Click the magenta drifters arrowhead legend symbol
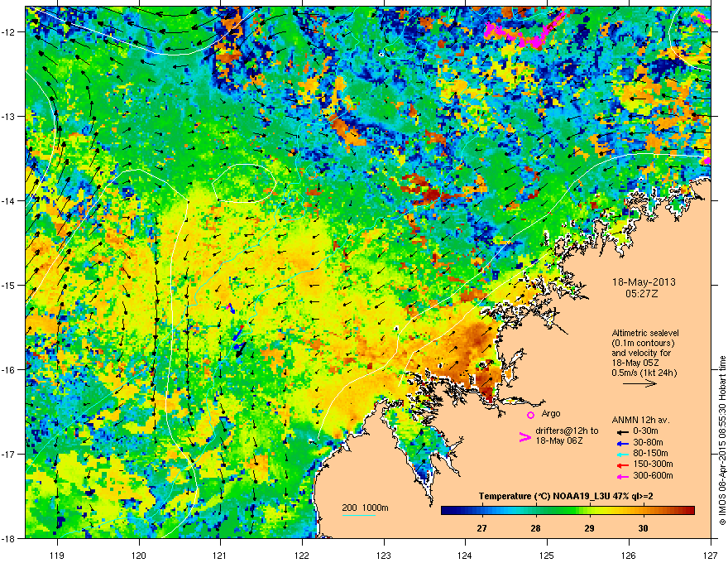The height and width of the screenshot is (563, 728). (524, 437)
